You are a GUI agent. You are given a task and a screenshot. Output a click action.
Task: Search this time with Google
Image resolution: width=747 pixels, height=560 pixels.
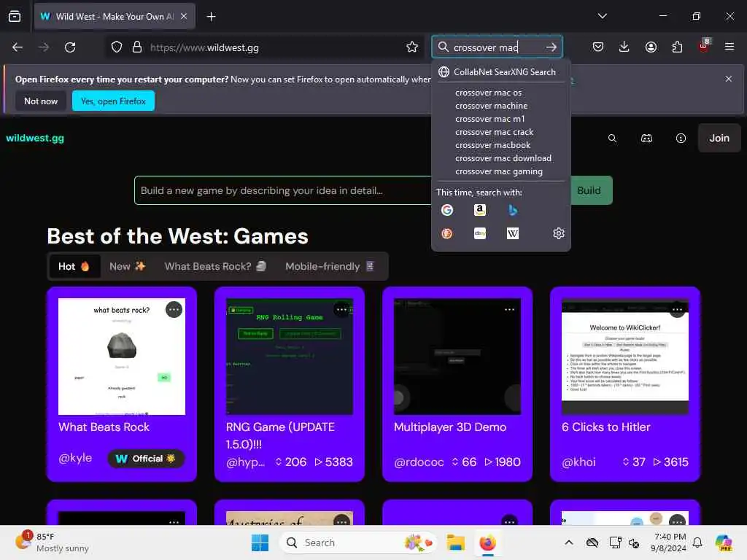[x=447, y=210]
